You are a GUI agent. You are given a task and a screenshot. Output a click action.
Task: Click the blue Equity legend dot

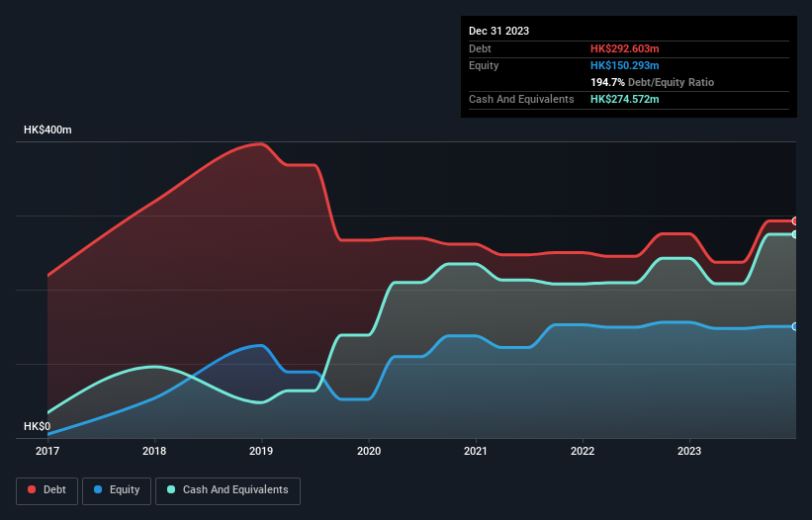point(98,489)
